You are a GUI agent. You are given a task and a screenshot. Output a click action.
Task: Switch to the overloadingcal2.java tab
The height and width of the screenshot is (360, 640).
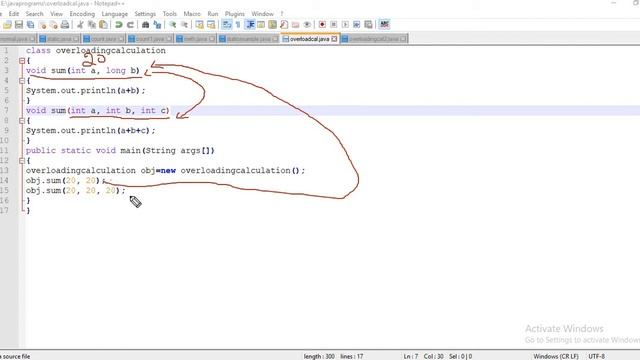[x=374, y=39]
